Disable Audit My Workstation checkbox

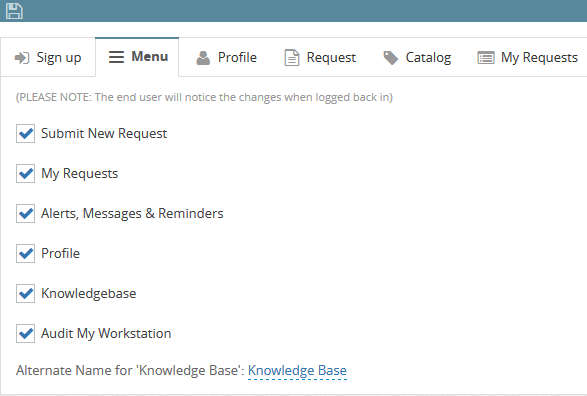25,333
